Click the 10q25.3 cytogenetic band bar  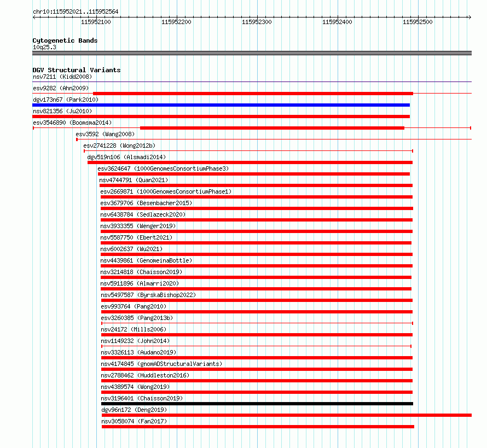[252, 53]
